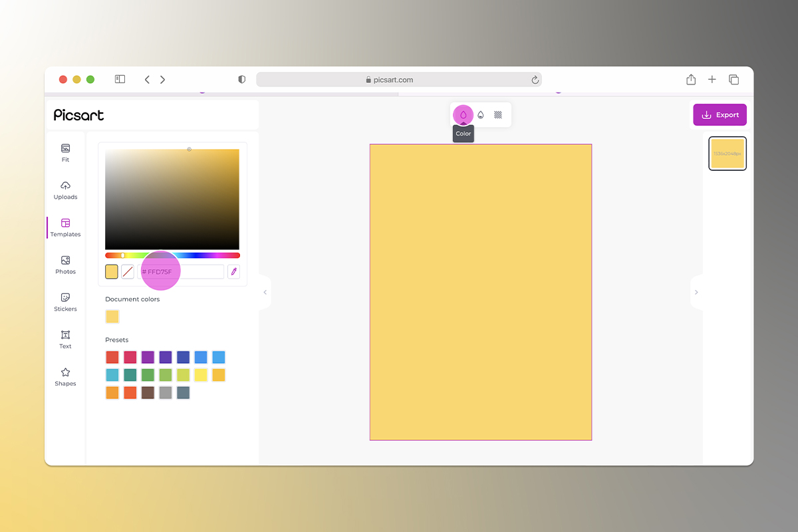The image size is (798, 532).
Task: Select the Text tool
Action: [65, 339]
